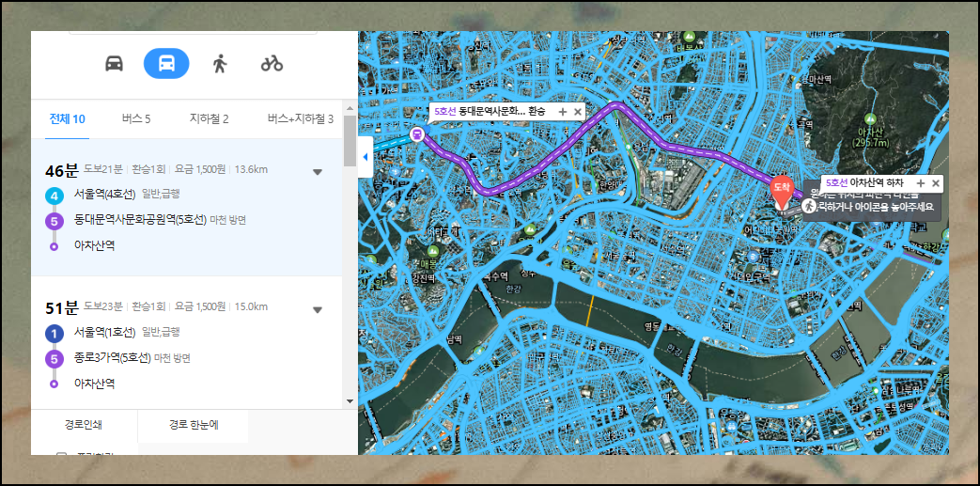Select the walking mode icon

tap(219, 63)
